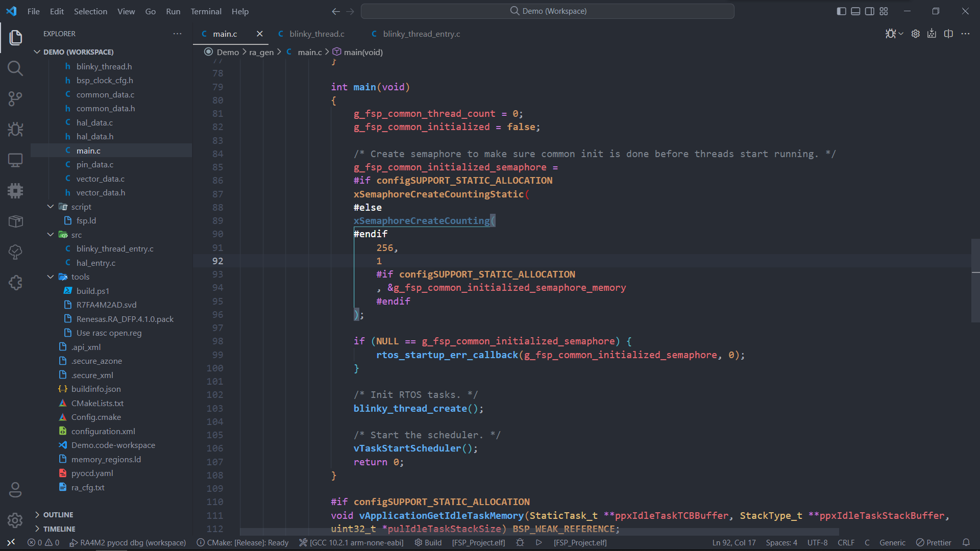This screenshot has width=980, height=551.
Task: Open the Run and Debug view icon
Action: coord(15,129)
